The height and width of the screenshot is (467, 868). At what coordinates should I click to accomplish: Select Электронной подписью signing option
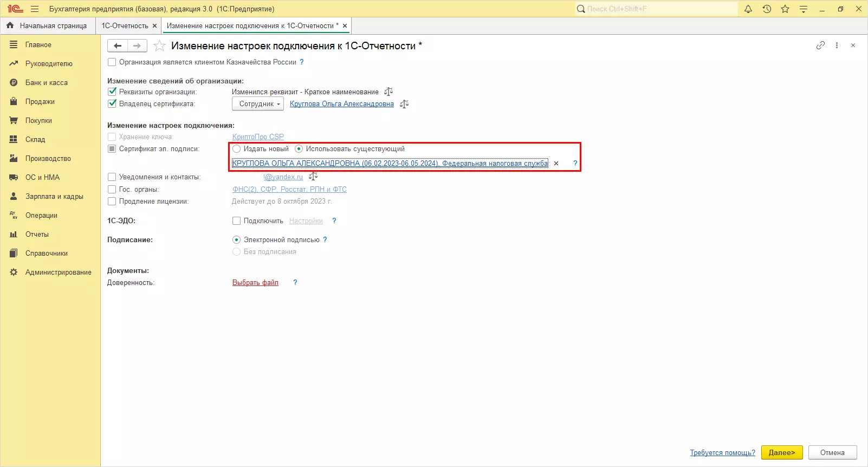click(236, 239)
